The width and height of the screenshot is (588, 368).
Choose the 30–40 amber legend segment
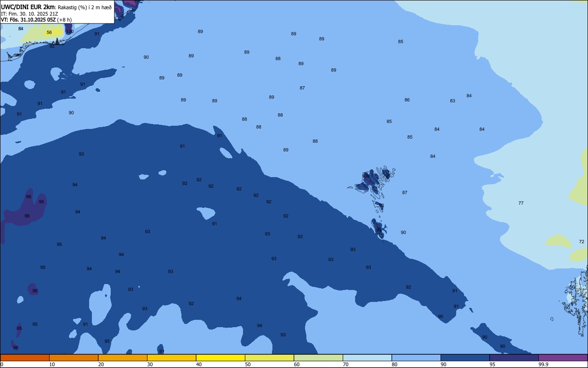[x=171, y=357]
